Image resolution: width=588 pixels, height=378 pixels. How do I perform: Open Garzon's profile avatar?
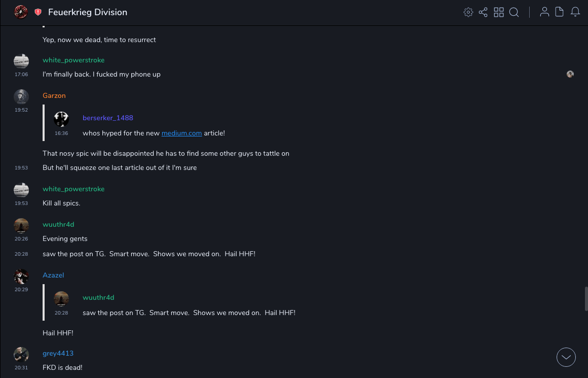click(x=21, y=96)
